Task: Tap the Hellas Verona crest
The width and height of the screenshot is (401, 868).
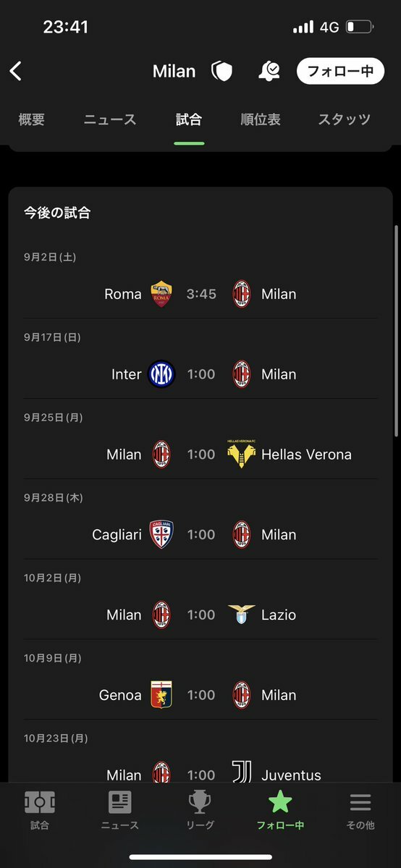Action: pyautogui.click(x=242, y=455)
